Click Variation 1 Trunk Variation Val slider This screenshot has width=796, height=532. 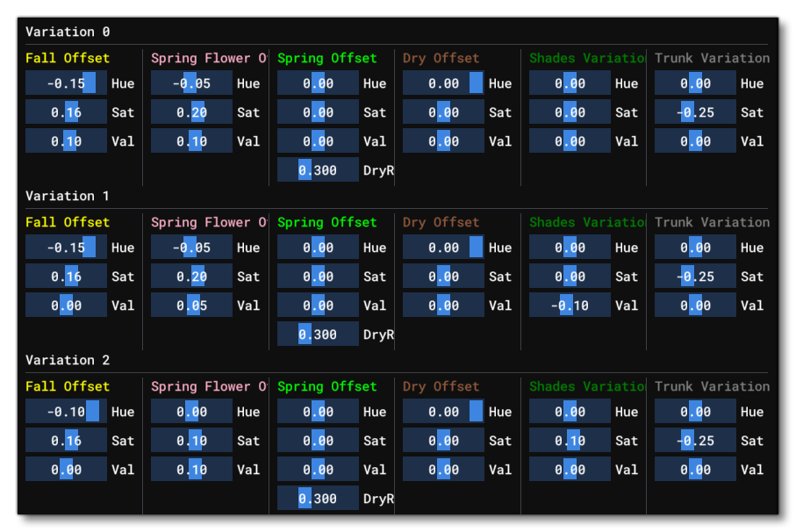coord(695,305)
